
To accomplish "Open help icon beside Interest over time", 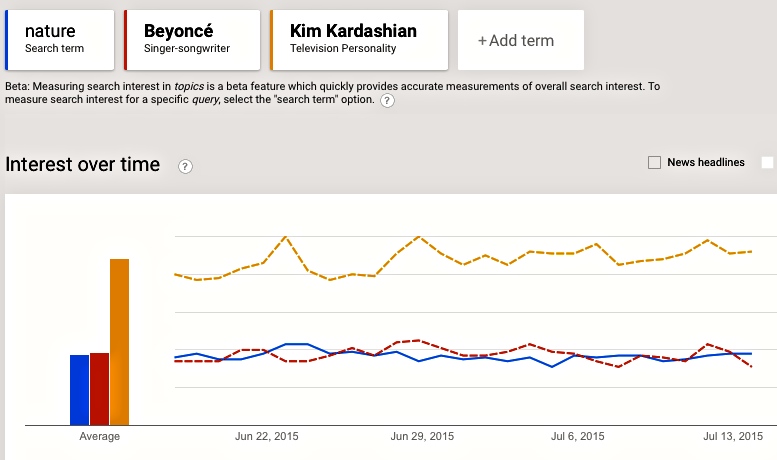I will pos(185,166).
